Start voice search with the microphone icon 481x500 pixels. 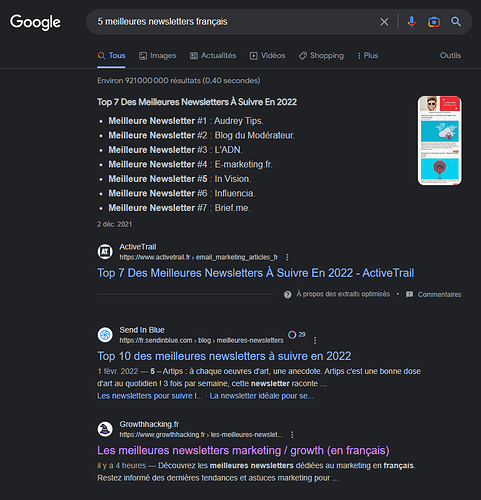(x=412, y=22)
